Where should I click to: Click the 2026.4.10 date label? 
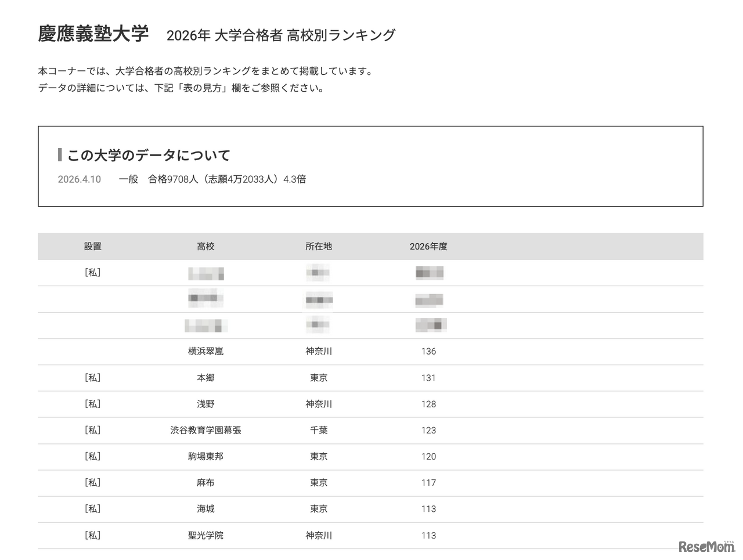pos(79,179)
